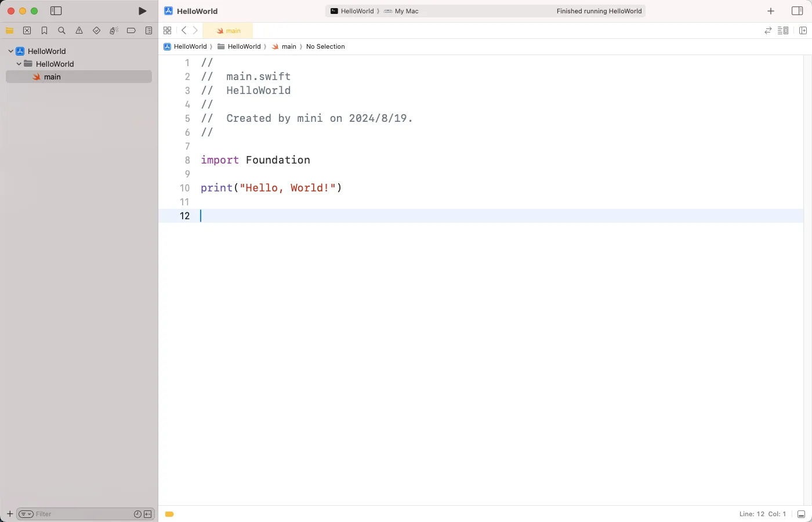The height and width of the screenshot is (522, 812).
Task: Open the Issue navigator warning icon
Action: coord(79,31)
